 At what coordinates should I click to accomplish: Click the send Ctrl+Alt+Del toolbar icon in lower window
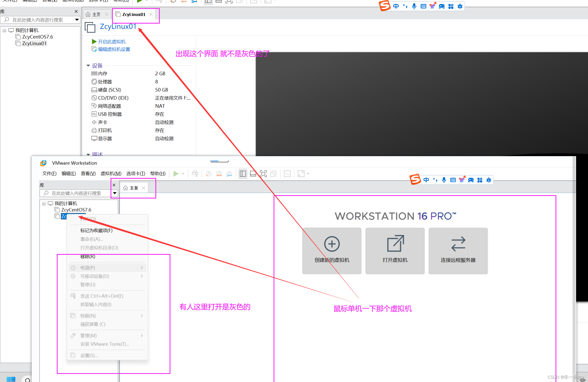[x=195, y=174]
